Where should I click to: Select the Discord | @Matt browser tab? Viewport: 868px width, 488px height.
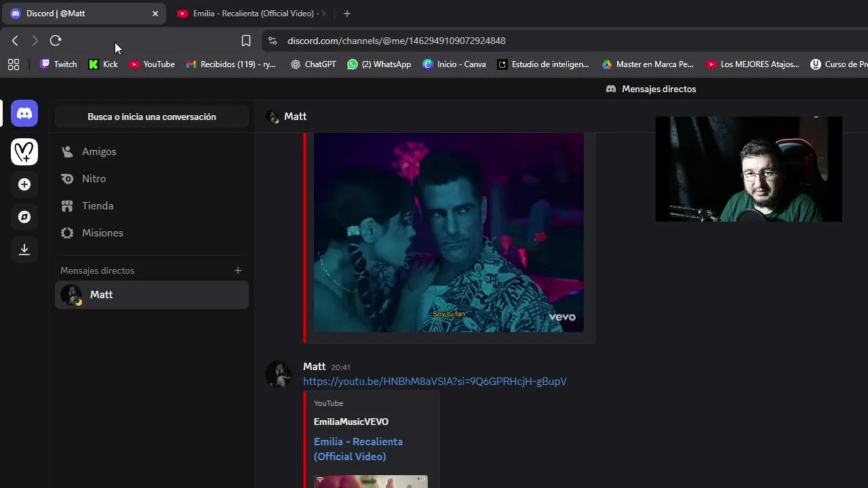tap(83, 14)
